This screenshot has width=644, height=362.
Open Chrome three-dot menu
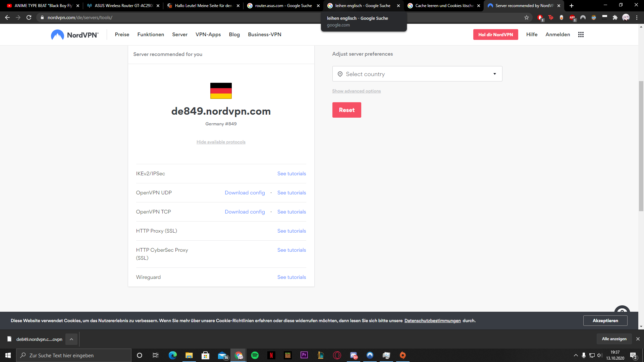coord(637,17)
